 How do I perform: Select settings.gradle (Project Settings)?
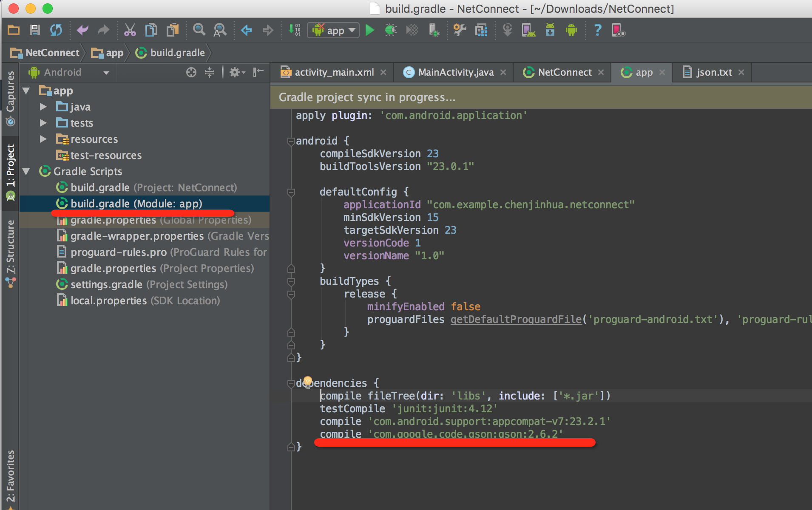142,284
